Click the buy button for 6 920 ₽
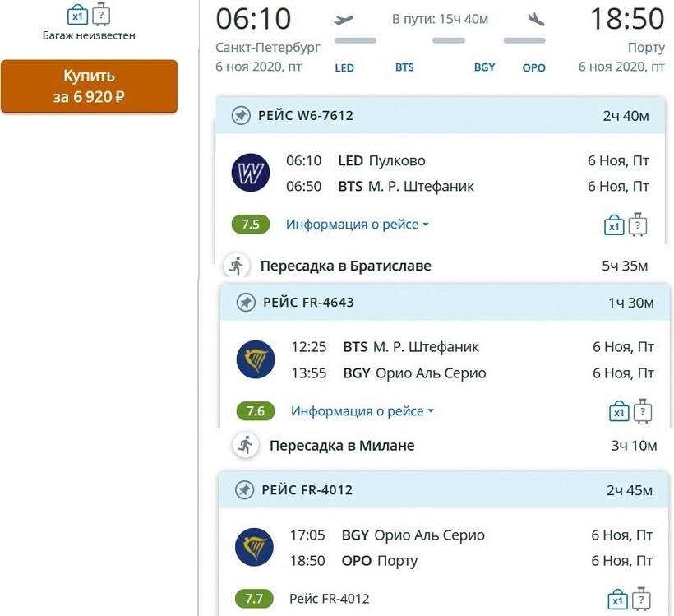674x616 pixels. [x=89, y=86]
